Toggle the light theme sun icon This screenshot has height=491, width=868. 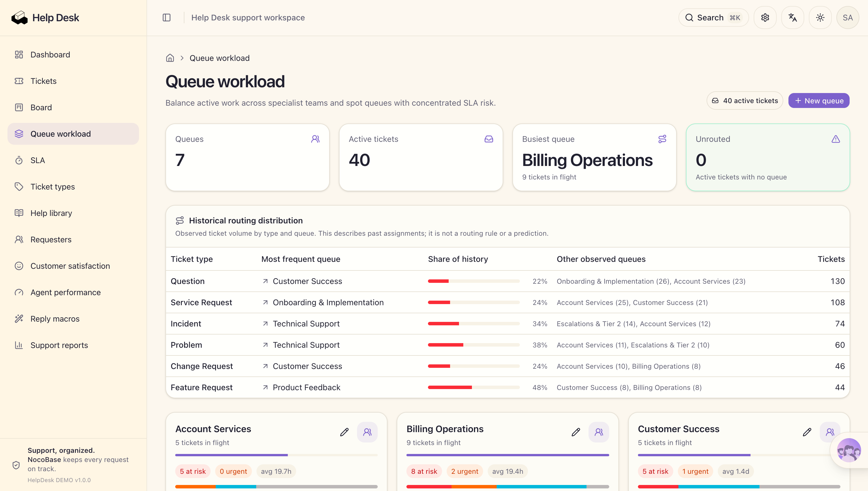click(x=820, y=18)
